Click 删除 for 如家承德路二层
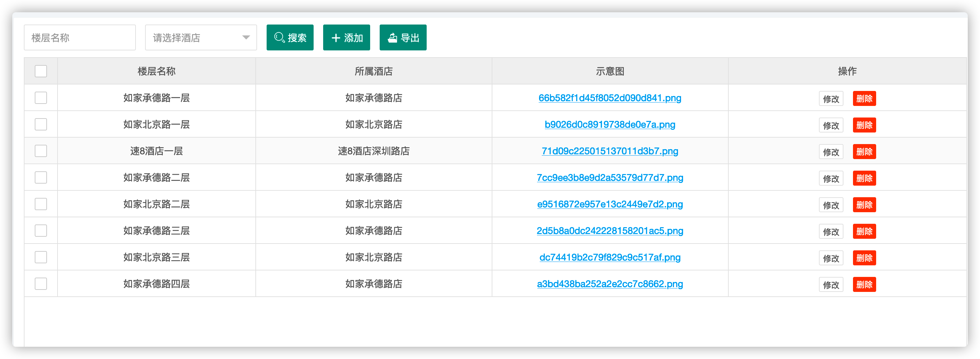This screenshot has width=980, height=359. pos(864,178)
